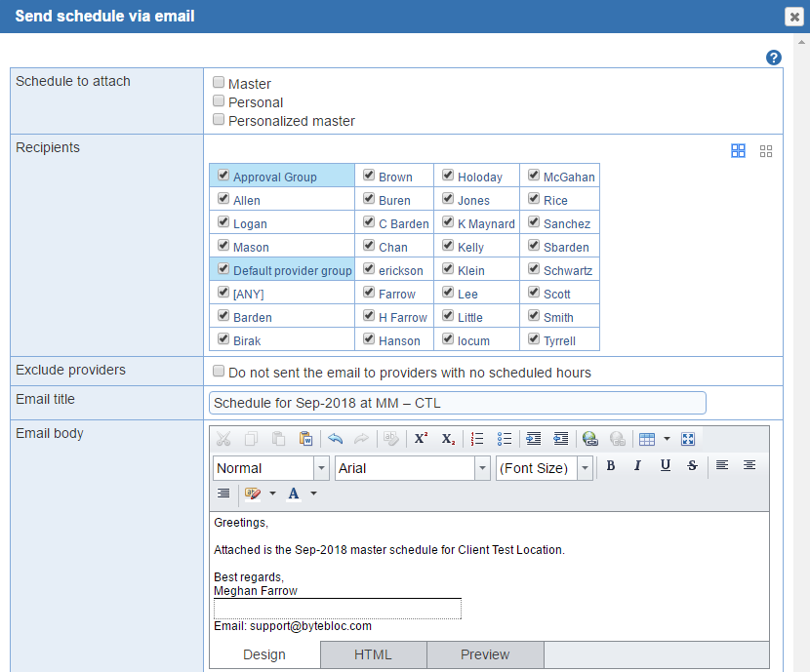Image resolution: width=810 pixels, height=672 pixels.
Task: Apply the font color A swatch
Action: tap(294, 494)
